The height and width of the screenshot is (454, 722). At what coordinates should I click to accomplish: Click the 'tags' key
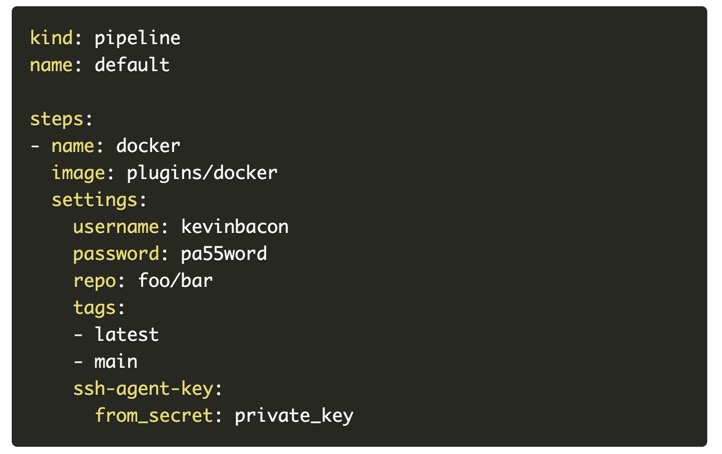(94, 308)
